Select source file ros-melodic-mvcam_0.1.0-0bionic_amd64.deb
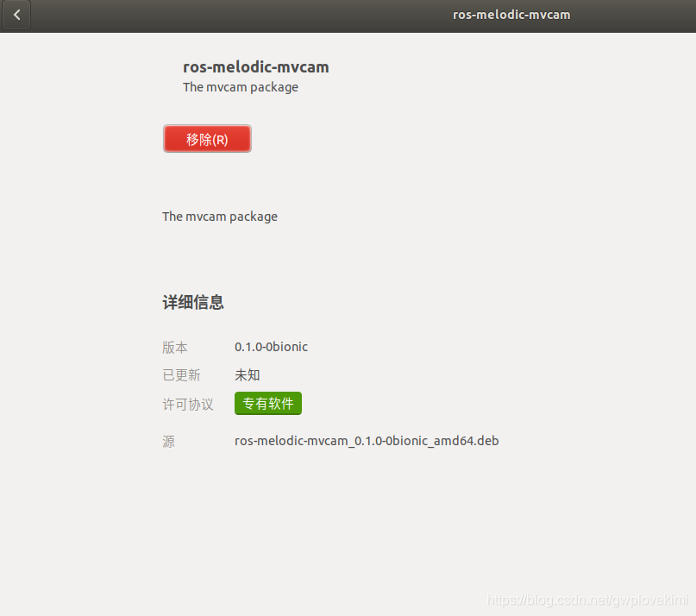This screenshot has width=696, height=616. click(367, 441)
